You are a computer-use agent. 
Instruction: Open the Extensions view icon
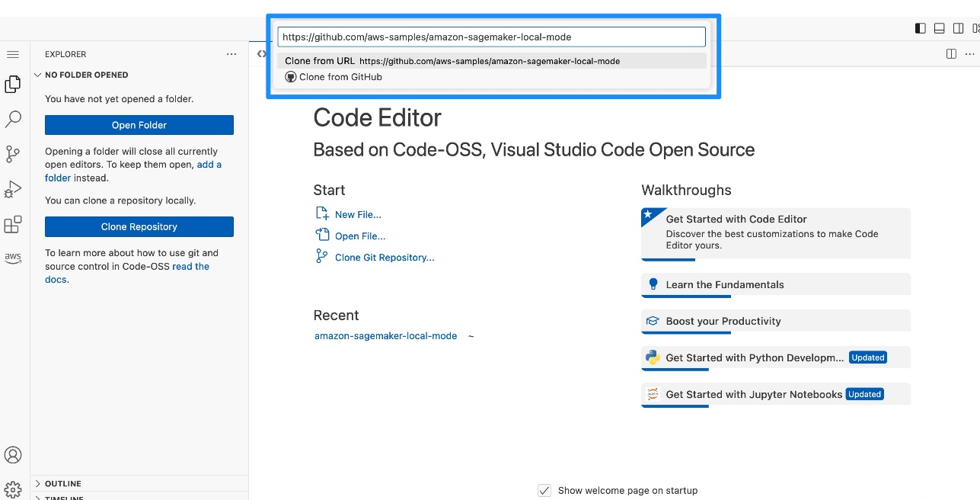coord(13,225)
